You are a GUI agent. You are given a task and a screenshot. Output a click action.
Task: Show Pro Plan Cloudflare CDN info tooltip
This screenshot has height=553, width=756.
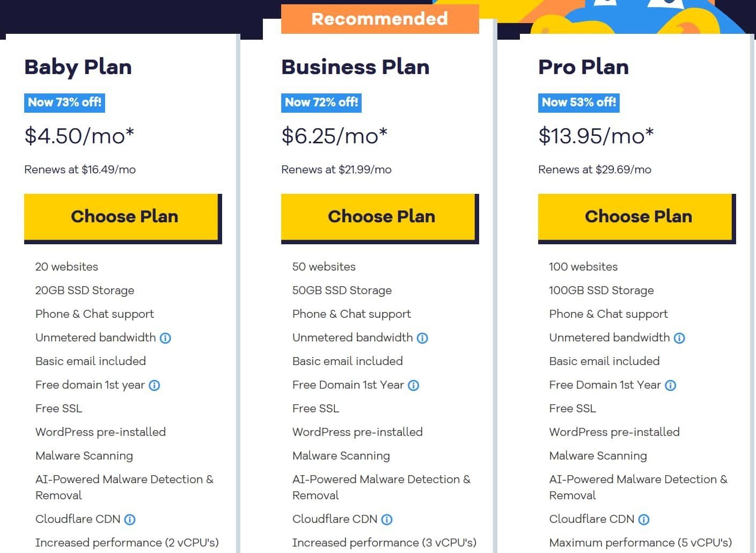point(644,520)
